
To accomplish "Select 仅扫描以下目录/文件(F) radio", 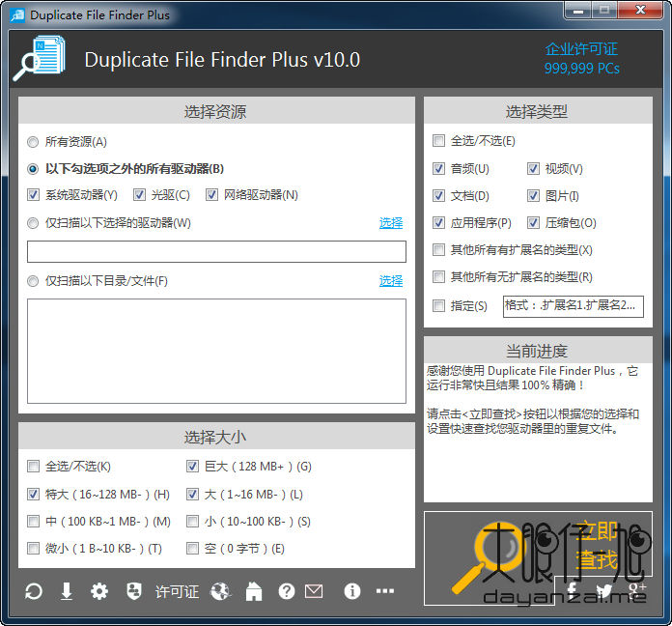I will pos(33,281).
